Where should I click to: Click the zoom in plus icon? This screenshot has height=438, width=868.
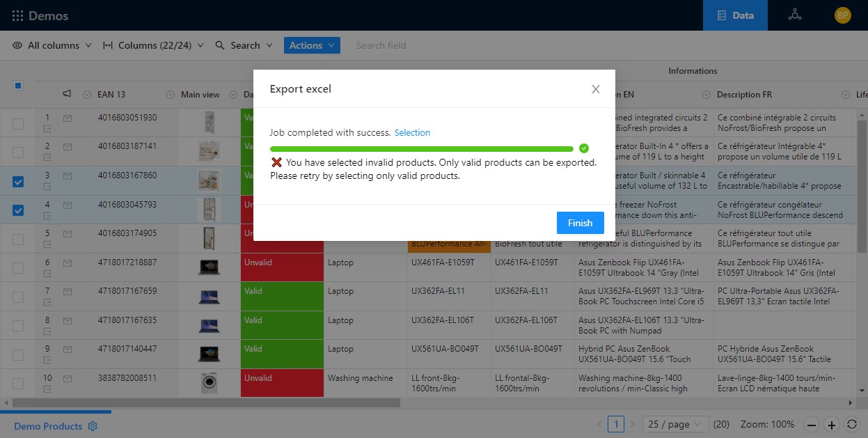831,425
